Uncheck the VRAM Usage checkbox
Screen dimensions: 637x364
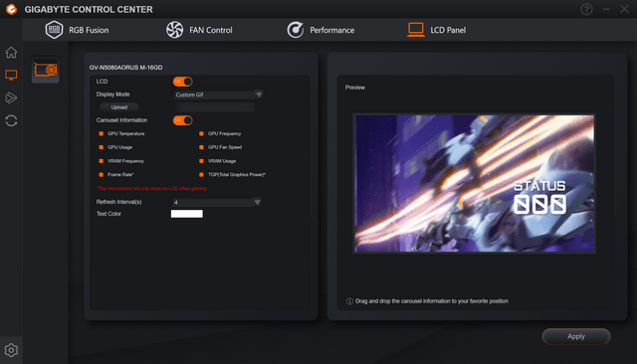click(x=201, y=161)
